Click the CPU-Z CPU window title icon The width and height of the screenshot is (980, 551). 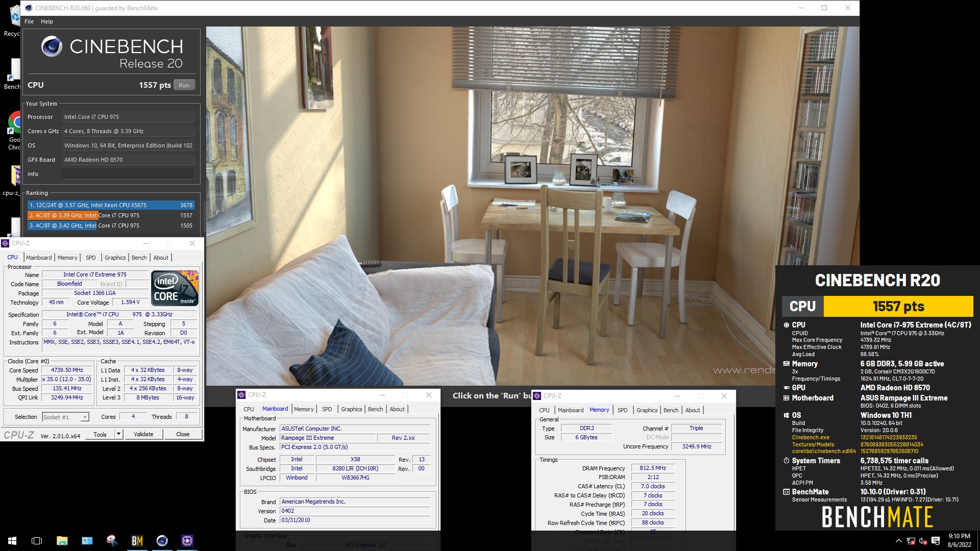5,243
